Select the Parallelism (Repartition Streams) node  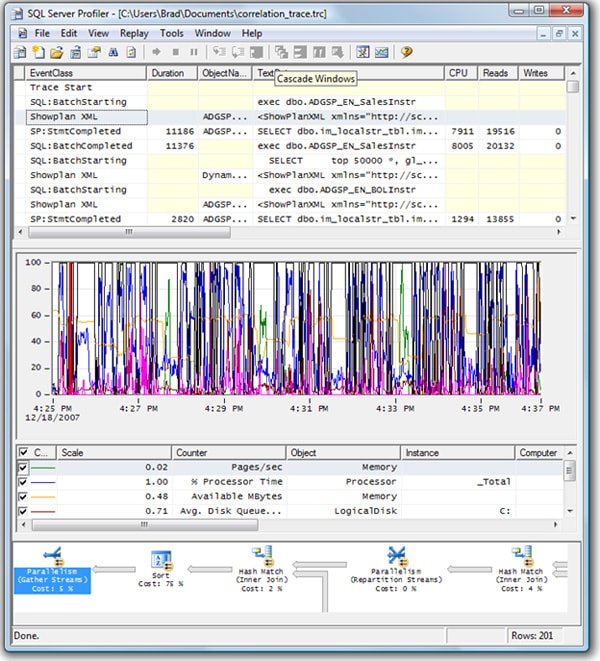[396, 569]
